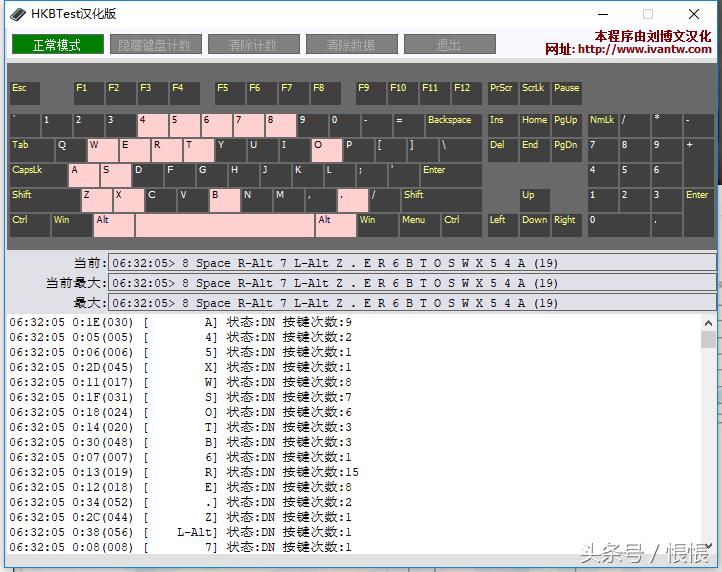Select the F1 key tile
The width and height of the screenshot is (722, 572).
click(x=89, y=93)
